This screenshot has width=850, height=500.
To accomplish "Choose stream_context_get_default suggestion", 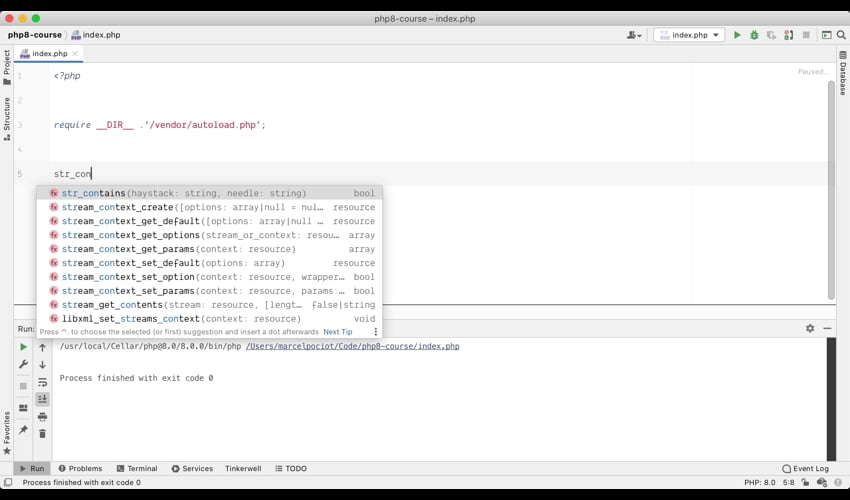I will pyautogui.click(x=209, y=221).
